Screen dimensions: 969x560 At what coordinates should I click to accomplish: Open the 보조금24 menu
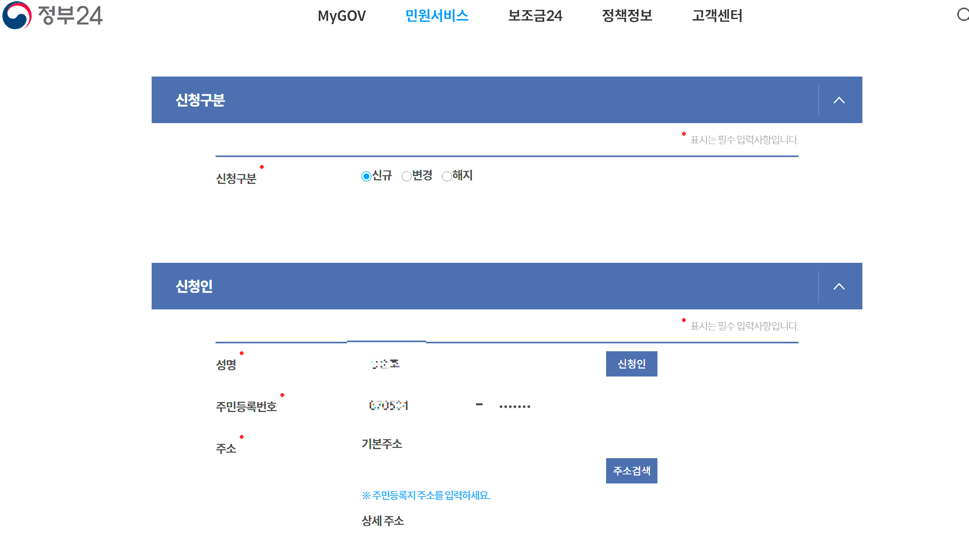[535, 16]
